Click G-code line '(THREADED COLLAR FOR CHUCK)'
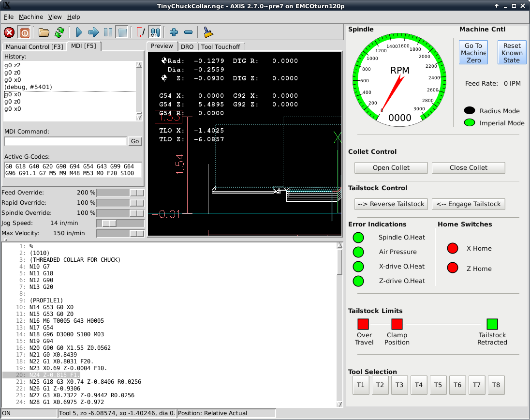The width and height of the screenshot is (530, 420). click(75, 260)
